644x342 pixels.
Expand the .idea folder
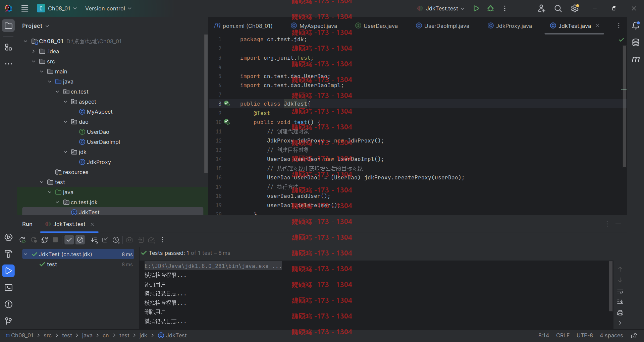pyautogui.click(x=34, y=51)
